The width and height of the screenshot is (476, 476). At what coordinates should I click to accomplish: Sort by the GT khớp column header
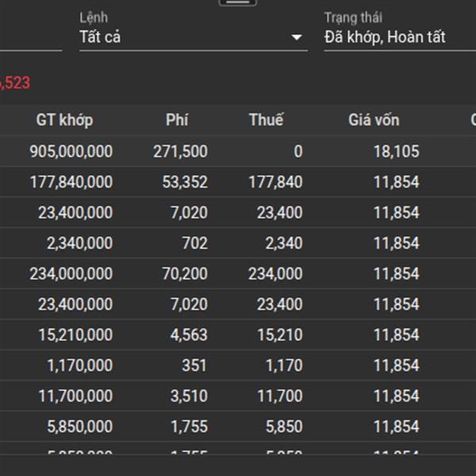coord(64,121)
